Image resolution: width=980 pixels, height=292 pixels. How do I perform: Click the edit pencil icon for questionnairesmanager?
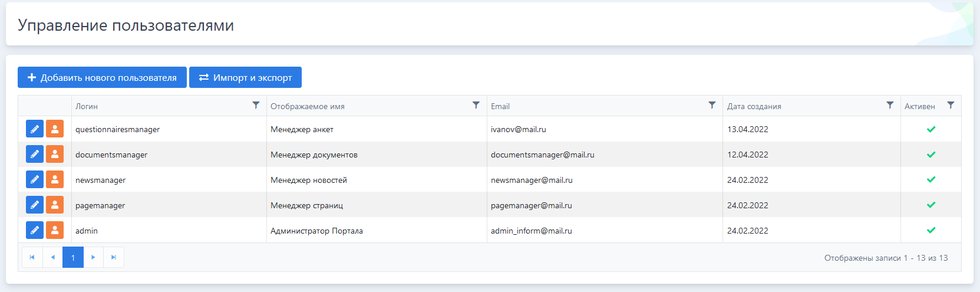pos(35,129)
